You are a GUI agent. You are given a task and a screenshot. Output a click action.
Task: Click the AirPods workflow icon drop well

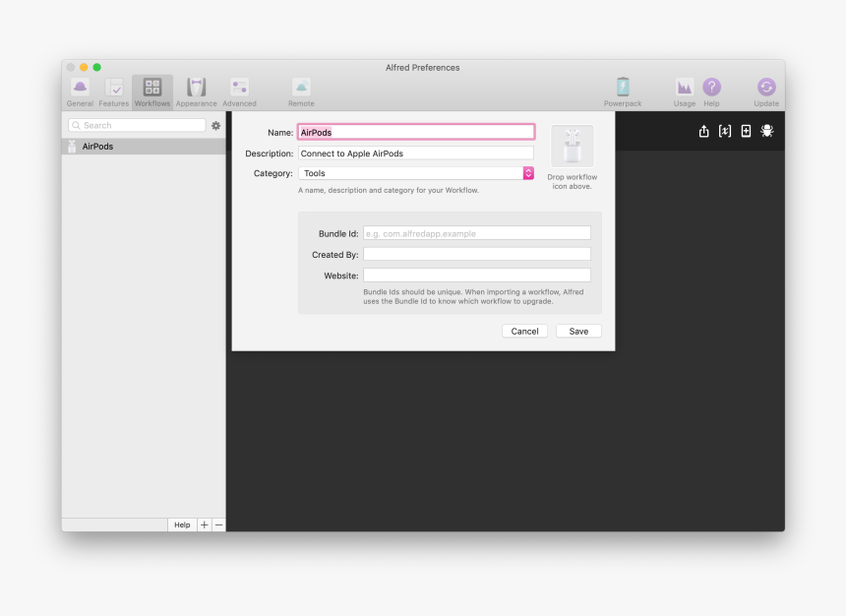(572, 146)
